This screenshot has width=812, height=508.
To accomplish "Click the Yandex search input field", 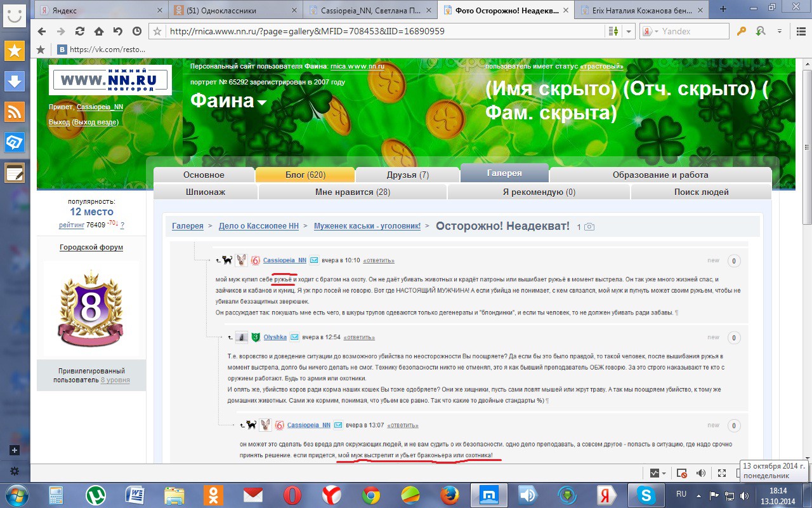I will pyautogui.click(x=694, y=31).
